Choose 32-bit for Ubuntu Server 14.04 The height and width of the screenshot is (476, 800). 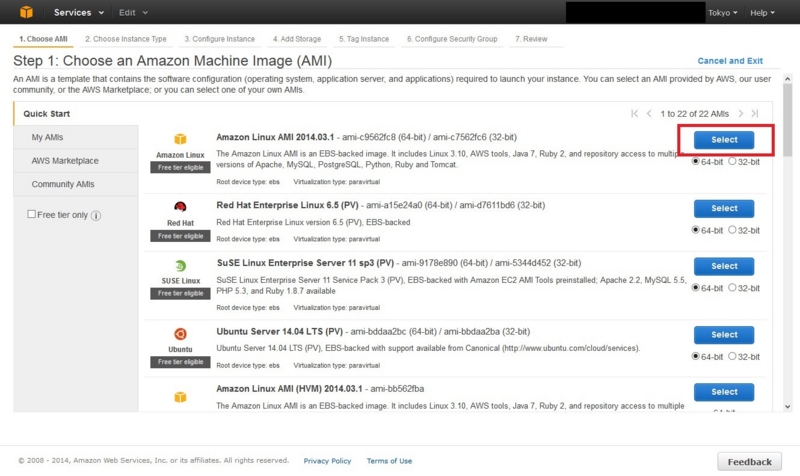click(x=732, y=356)
